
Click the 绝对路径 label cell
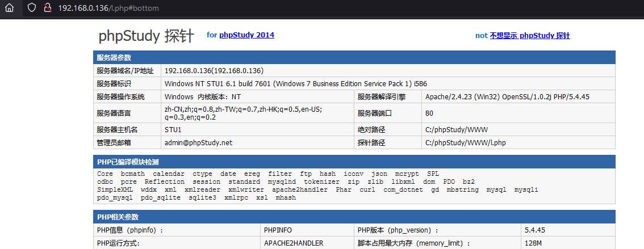tap(388, 129)
